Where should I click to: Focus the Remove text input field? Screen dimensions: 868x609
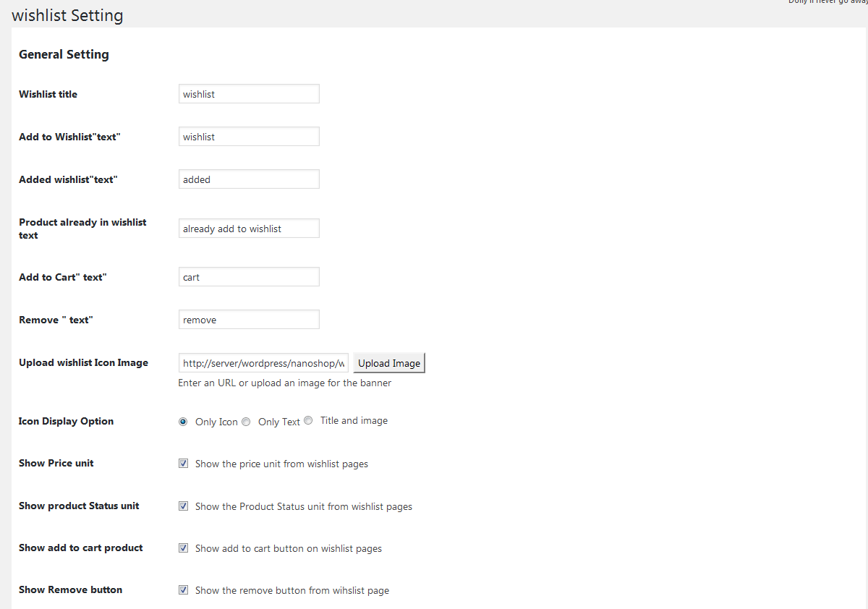pos(249,320)
